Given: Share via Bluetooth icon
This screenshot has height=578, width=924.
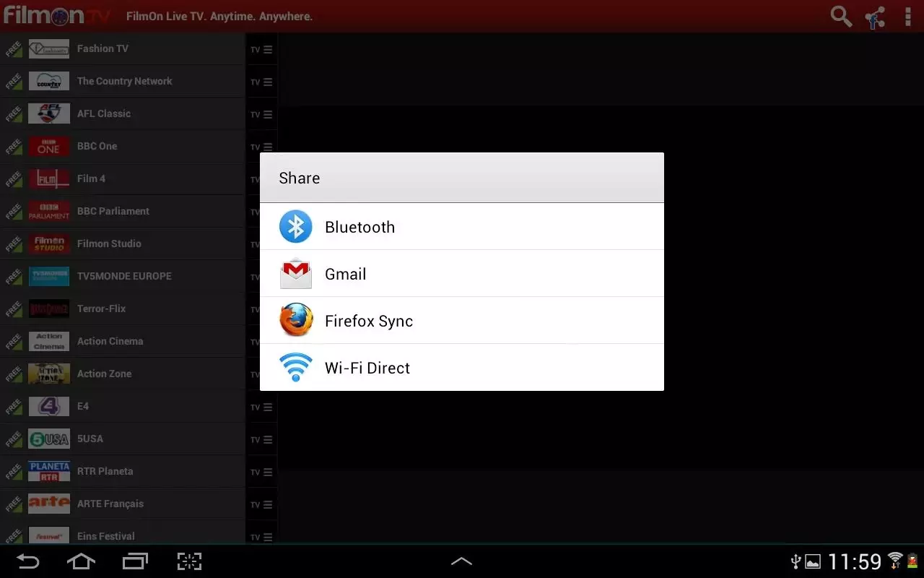Looking at the screenshot, I should pos(296,227).
